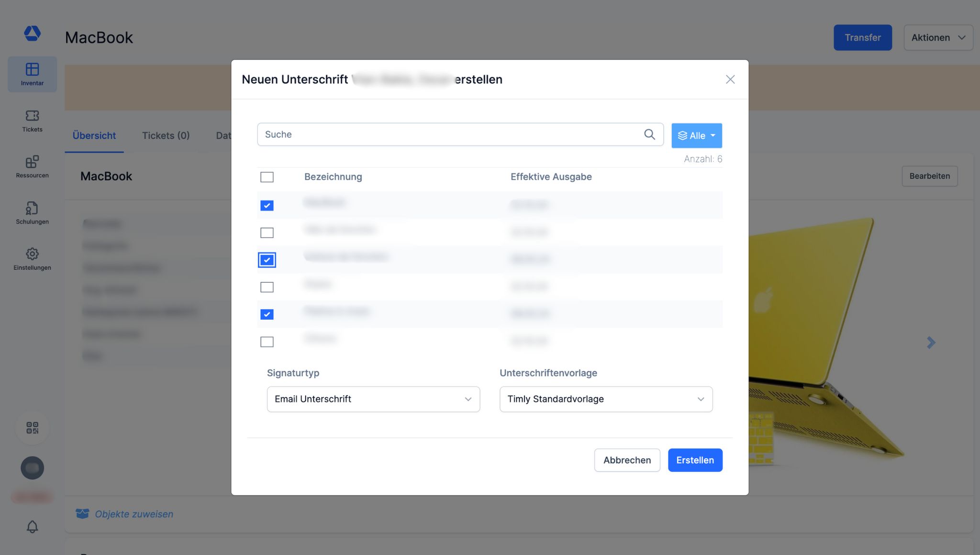Focus the Suche input field

tap(460, 134)
